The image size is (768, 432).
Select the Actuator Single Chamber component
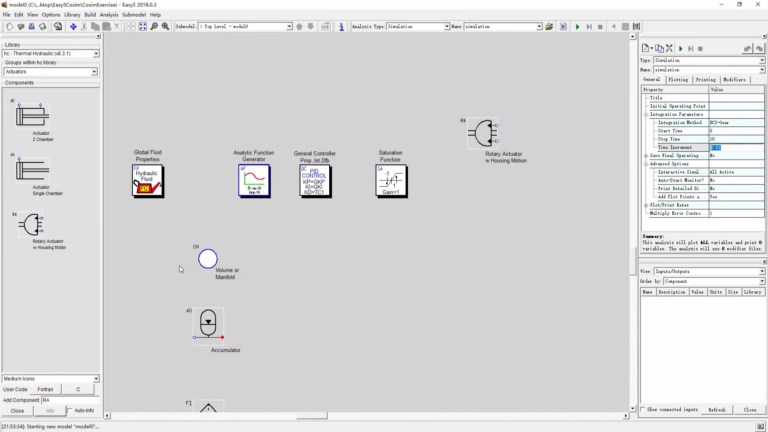(x=33, y=170)
